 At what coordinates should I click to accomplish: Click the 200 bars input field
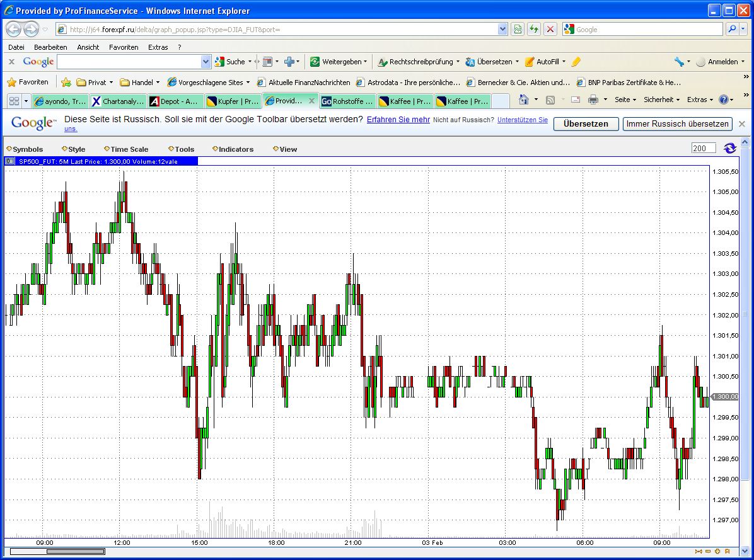click(704, 148)
